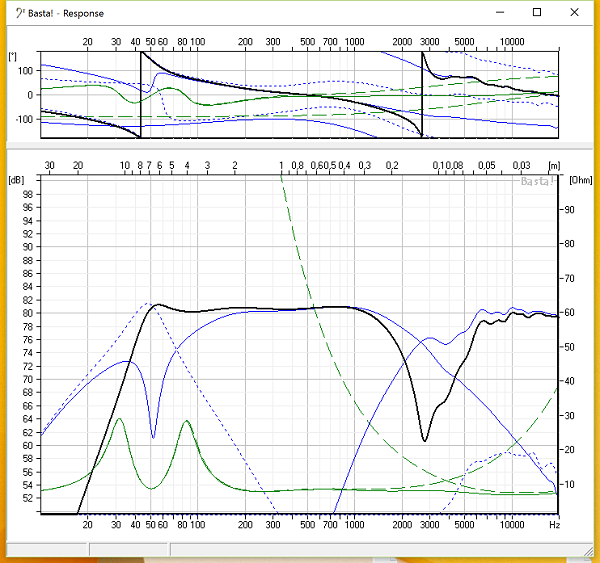Click the green impedance peak near 85 Hz
Viewport: 600px width, 563px height.
point(186,422)
